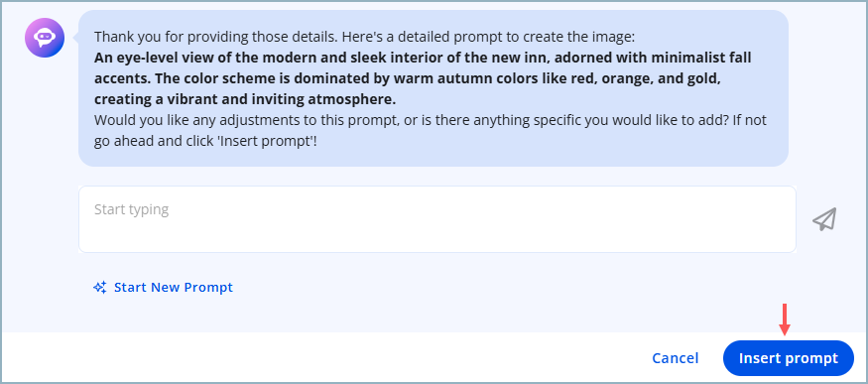Click the 'Thank you for providing' intro line
The width and height of the screenshot is (868, 384).
tap(364, 37)
